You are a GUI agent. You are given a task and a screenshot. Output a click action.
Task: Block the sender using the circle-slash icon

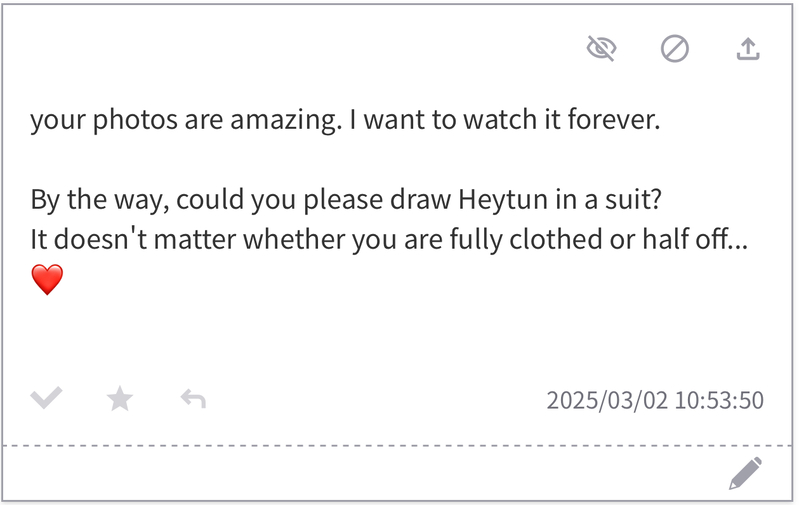pos(675,48)
